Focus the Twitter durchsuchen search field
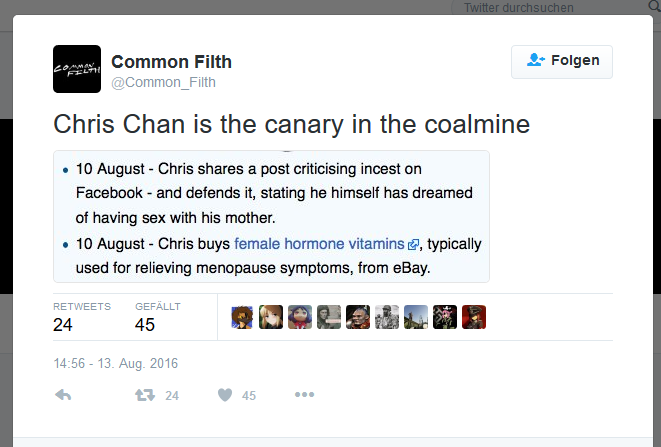This screenshot has width=661, height=447. 550,7
